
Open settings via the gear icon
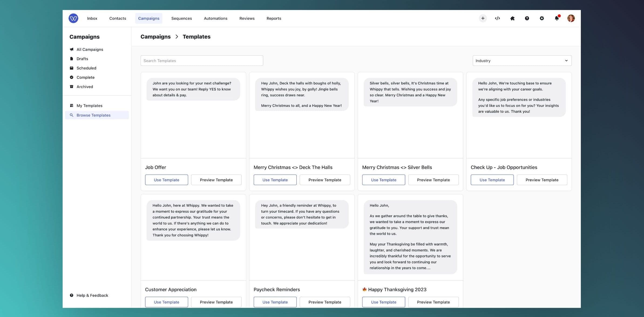click(x=542, y=18)
